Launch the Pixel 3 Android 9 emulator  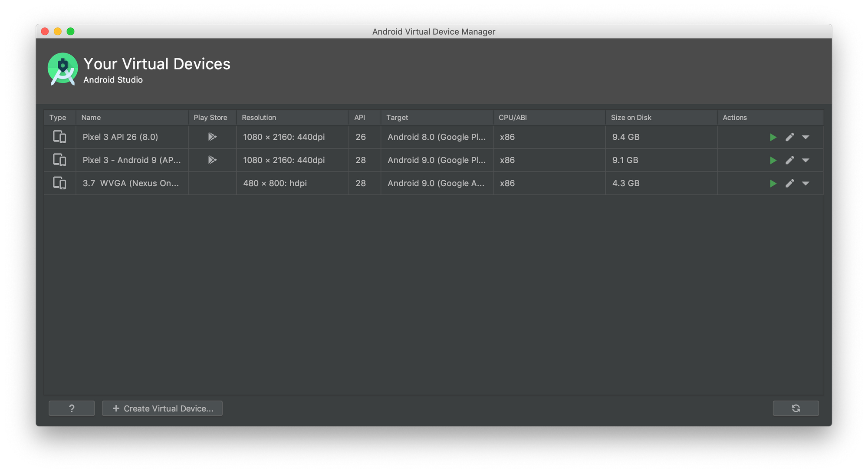(x=773, y=160)
